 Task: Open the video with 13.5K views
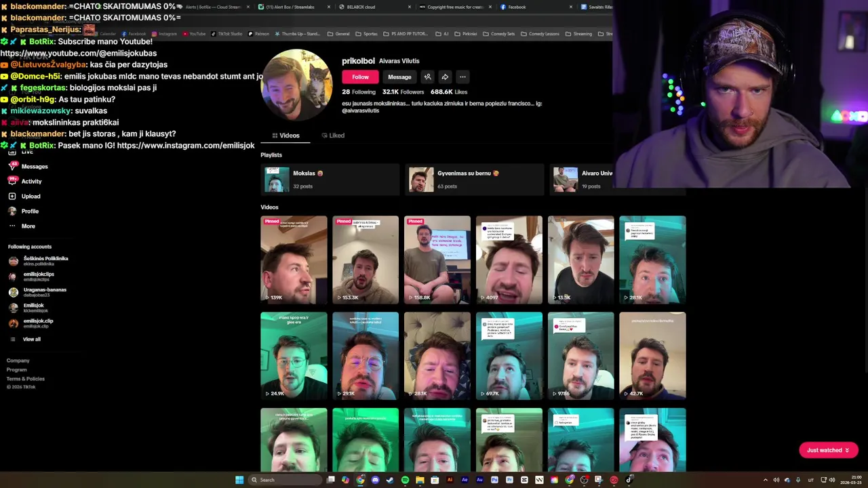581,260
